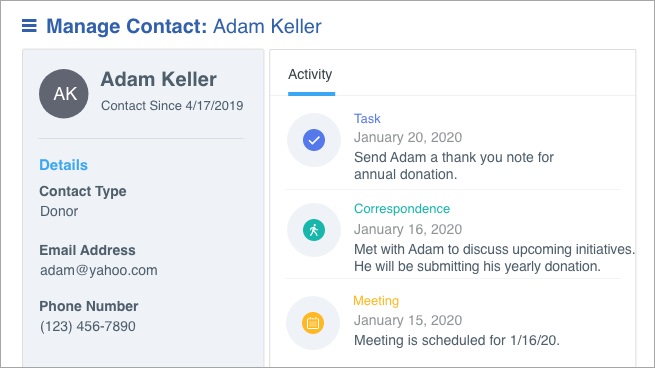The height and width of the screenshot is (368, 655).
Task: Open the hamburger menu icon
Action: coord(29,26)
